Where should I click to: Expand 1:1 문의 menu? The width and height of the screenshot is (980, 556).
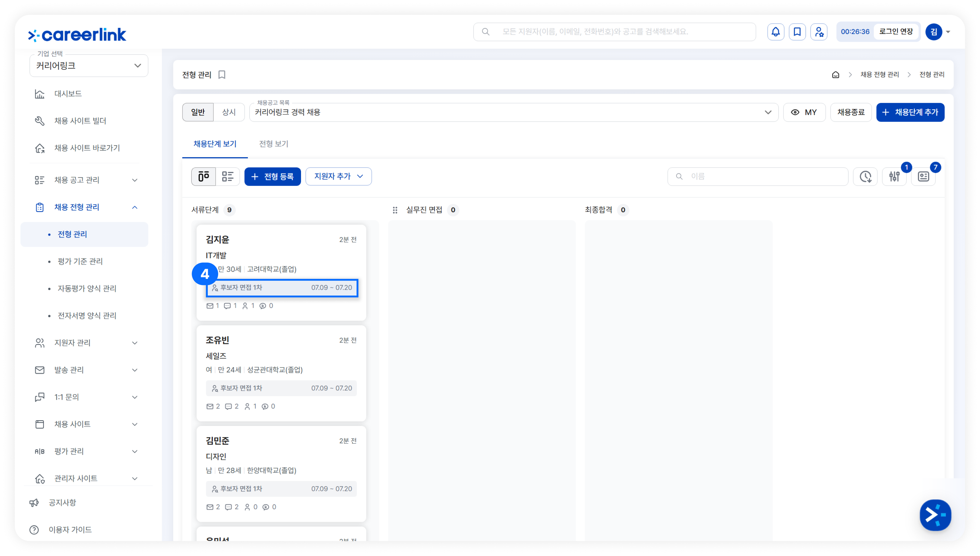click(x=85, y=397)
